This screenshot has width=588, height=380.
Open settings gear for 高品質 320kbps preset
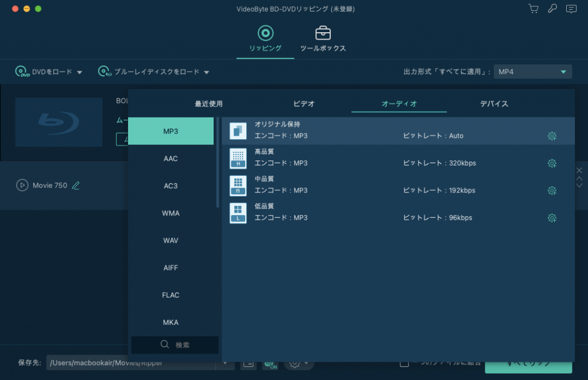click(552, 163)
